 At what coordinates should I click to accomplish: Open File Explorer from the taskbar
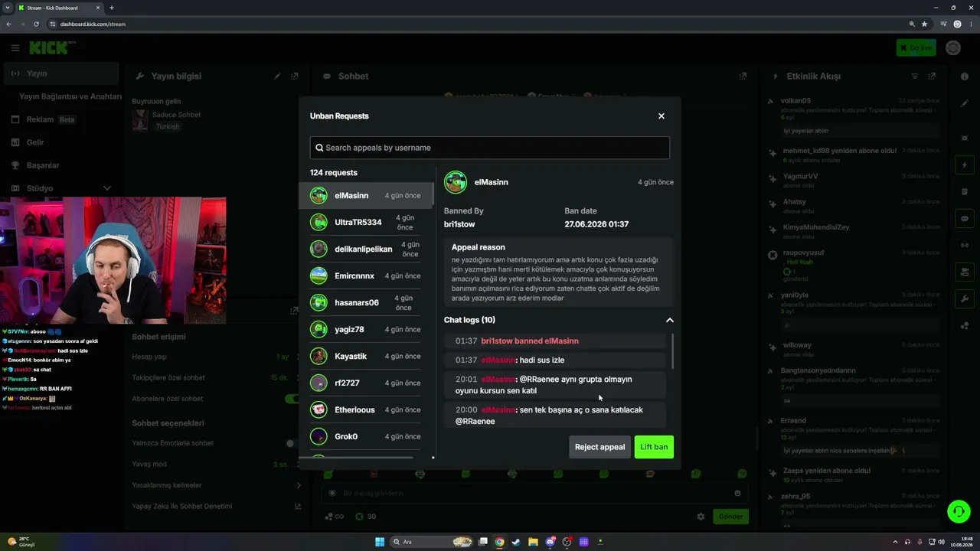point(533,542)
